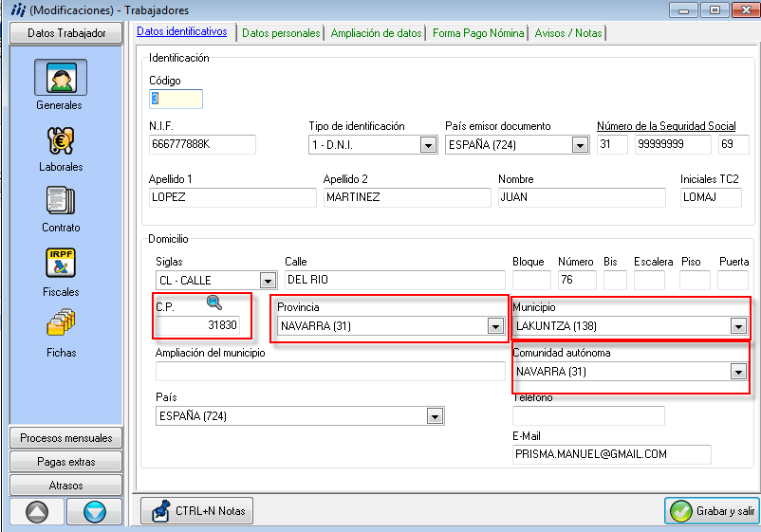Open the Generales section icon
Image resolution: width=761 pixels, height=532 pixels.
[x=61, y=78]
